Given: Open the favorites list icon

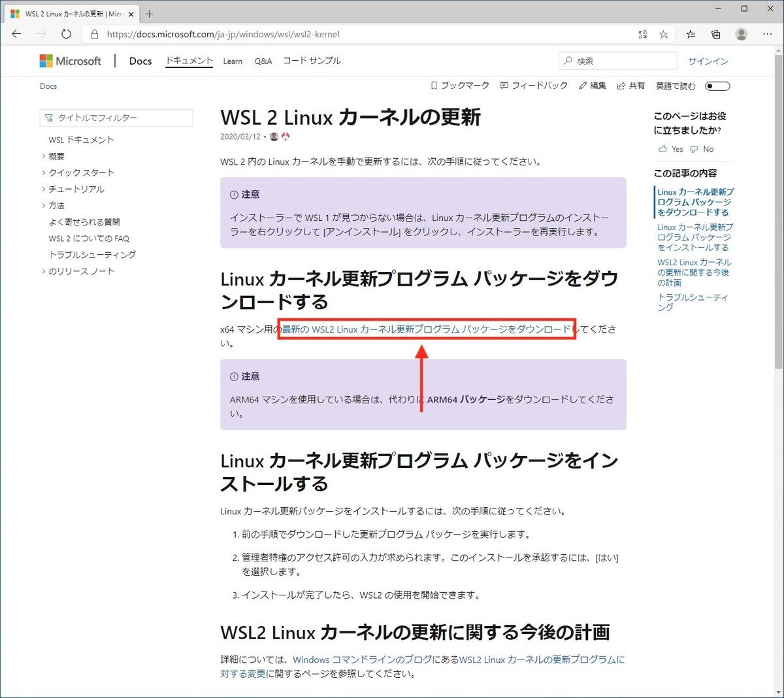Looking at the screenshot, I should (x=691, y=34).
